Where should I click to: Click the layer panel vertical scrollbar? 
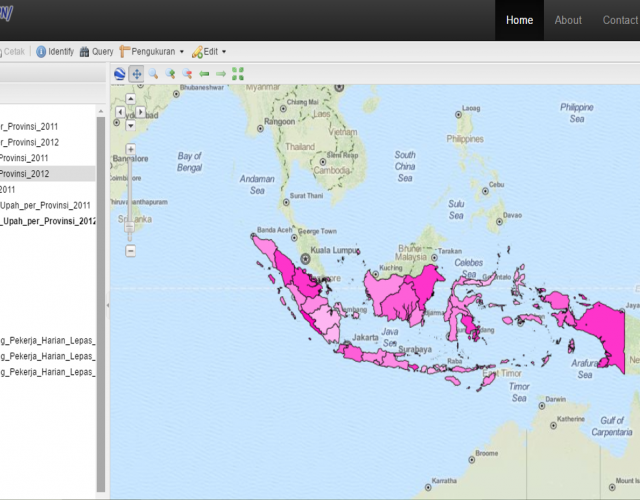100,300
